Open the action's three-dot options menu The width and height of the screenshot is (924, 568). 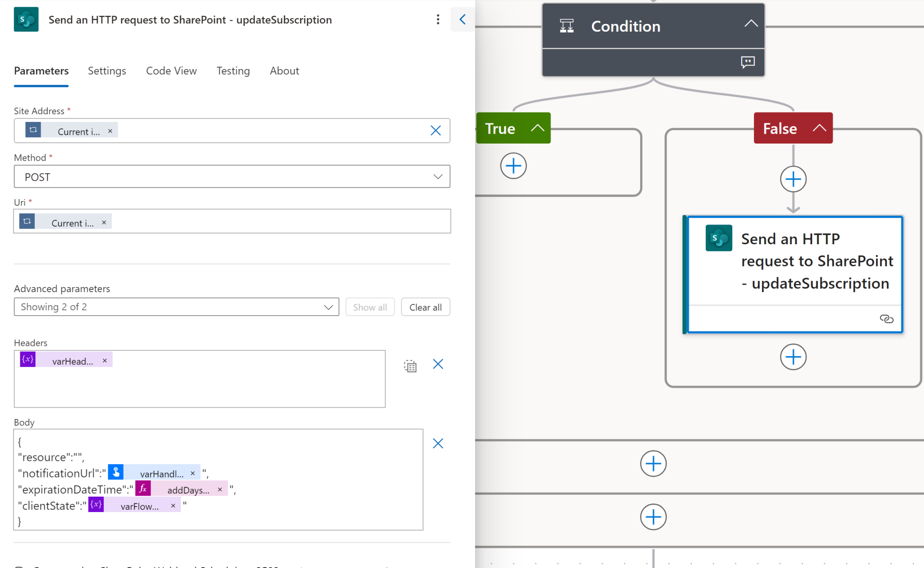(x=438, y=19)
